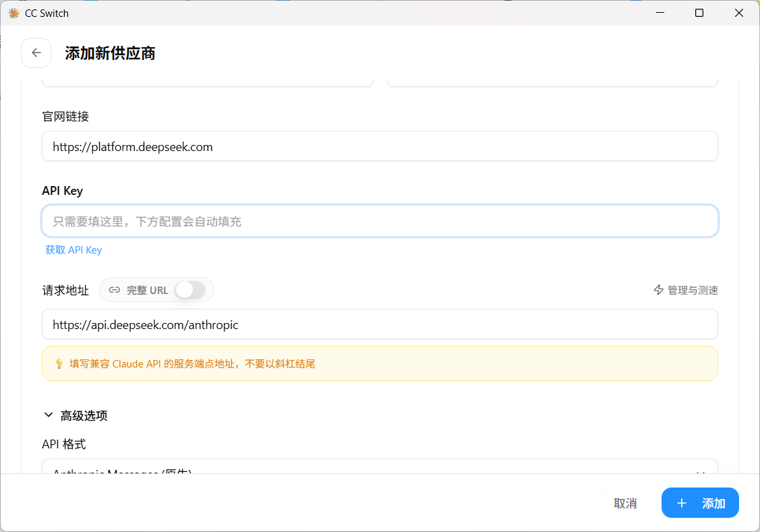Click the 添加新供应商 page title
Viewport: 760px width, 532px height.
(110, 53)
